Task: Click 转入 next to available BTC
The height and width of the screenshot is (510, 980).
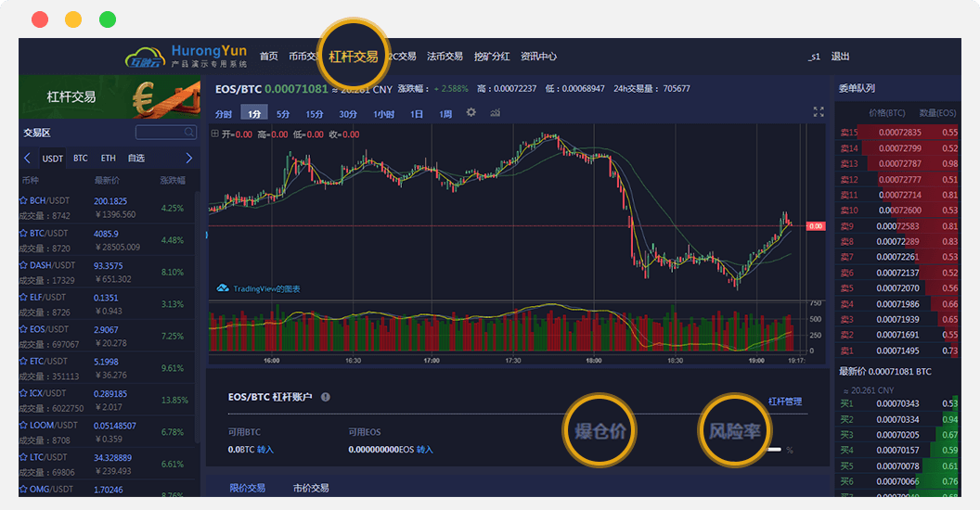Action: tap(265, 450)
